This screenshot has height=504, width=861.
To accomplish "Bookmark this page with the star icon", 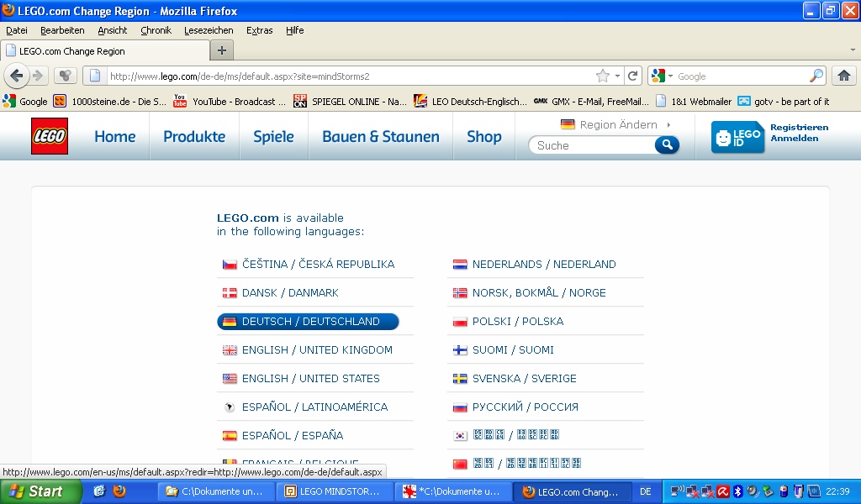I will [x=602, y=76].
